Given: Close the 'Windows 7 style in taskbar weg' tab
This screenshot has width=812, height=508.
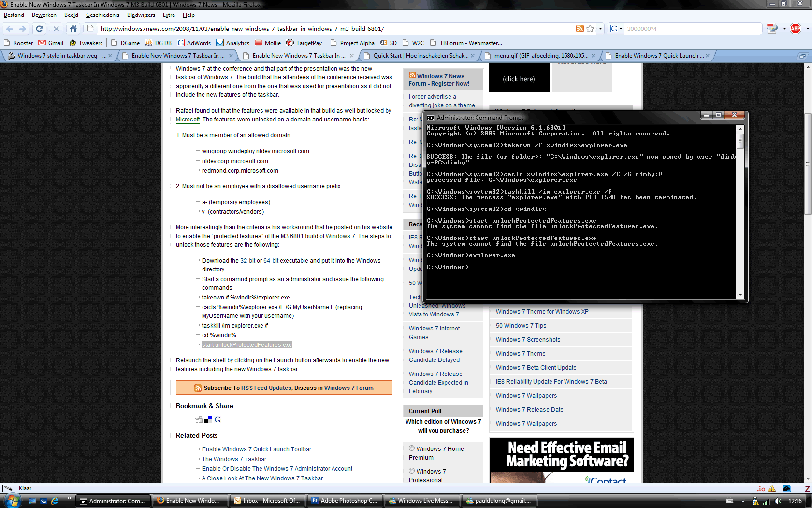Looking at the screenshot, I should point(110,56).
